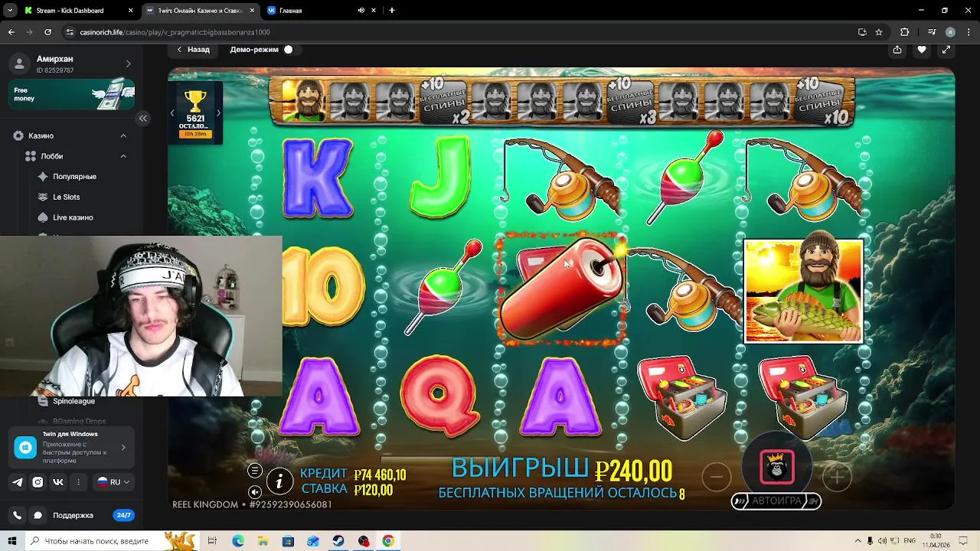View site information icon in address bar
Viewport: 980px width, 551px height.
coord(70,32)
